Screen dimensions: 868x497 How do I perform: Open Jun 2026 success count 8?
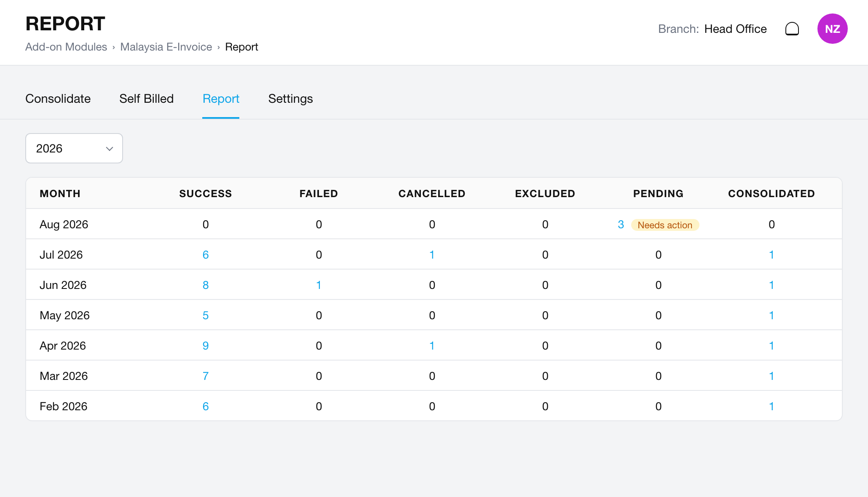click(x=206, y=285)
